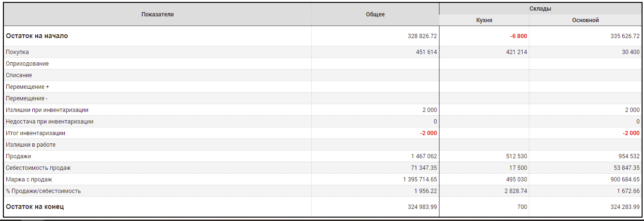This screenshot has height=221, width=644.
Task: Click the red -6 800 Кухня value
Action: pyautogui.click(x=518, y=36)
